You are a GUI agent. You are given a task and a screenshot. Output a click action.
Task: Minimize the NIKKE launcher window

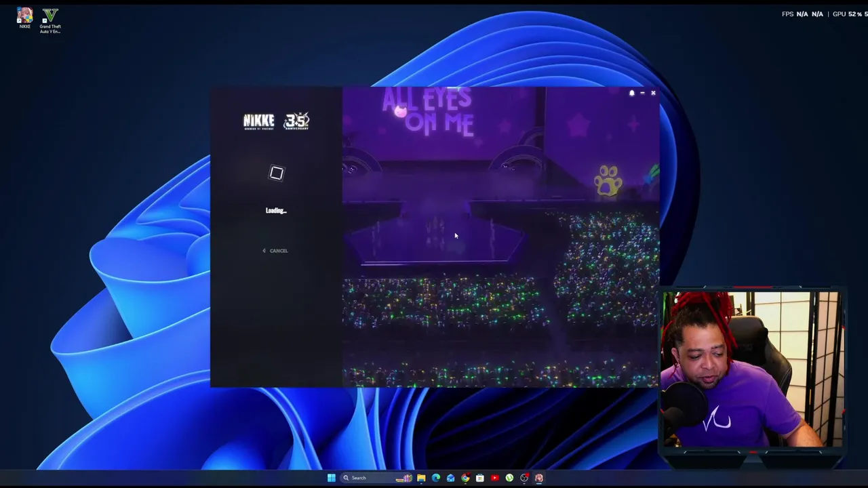coord(642,93)
